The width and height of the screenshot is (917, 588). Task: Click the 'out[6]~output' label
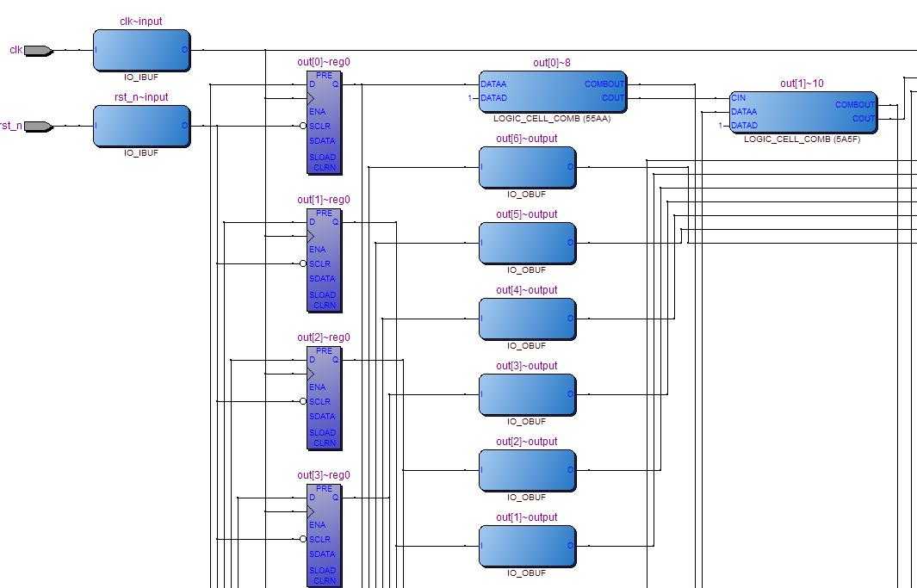(x=526, y=139)
